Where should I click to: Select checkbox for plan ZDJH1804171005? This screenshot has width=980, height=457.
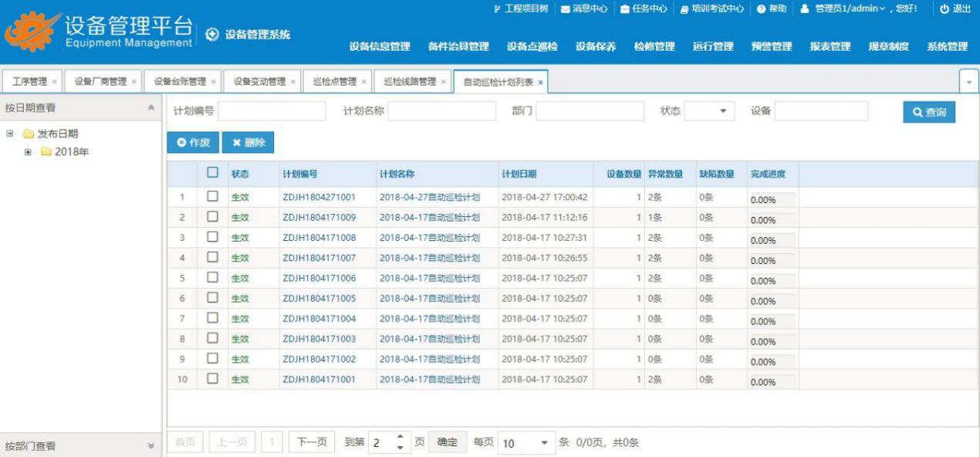213,298
